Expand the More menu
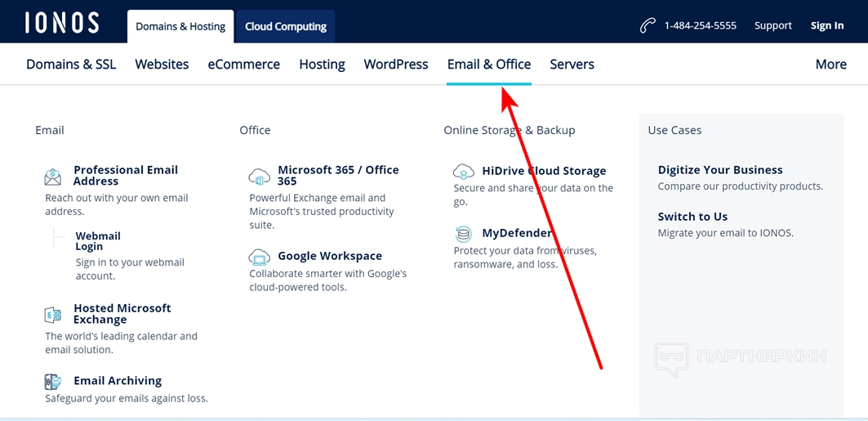 pyautogui.click(x=830, y=65)
